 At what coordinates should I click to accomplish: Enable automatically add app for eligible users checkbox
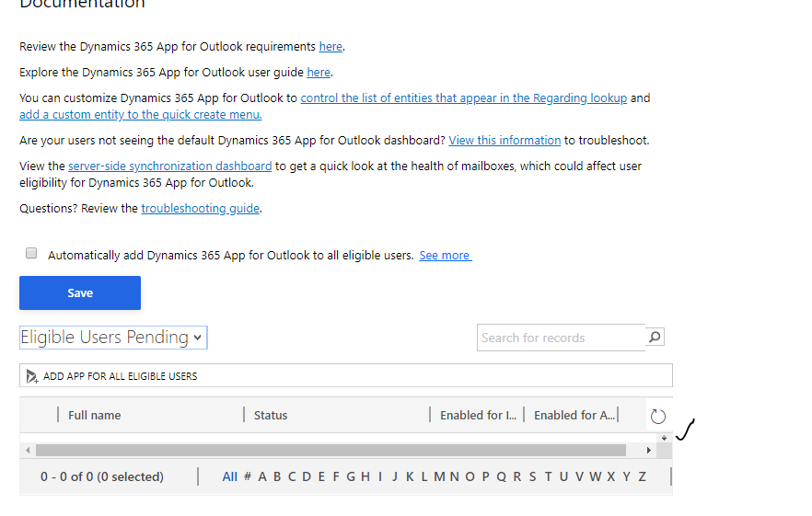pyautogui.click(x=31, y=254)
